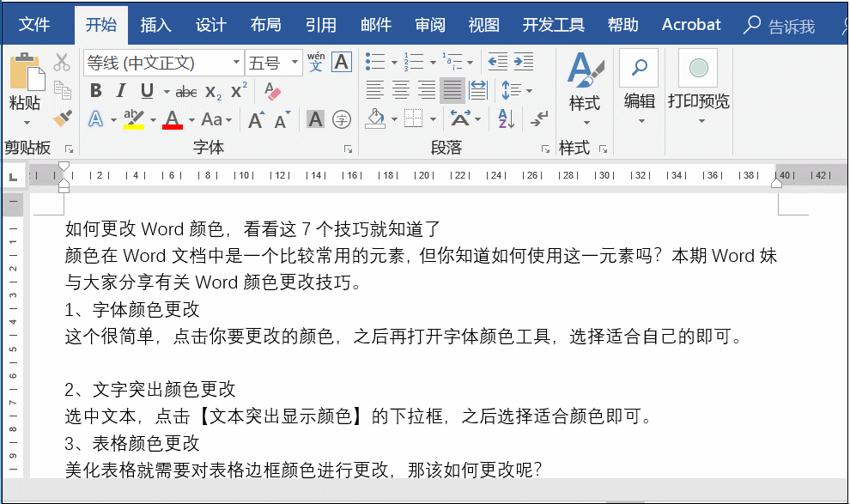Open Print Preview icon
Image resolution: width=850 pixels, height=504 pixels.
[x=698, y=68]
